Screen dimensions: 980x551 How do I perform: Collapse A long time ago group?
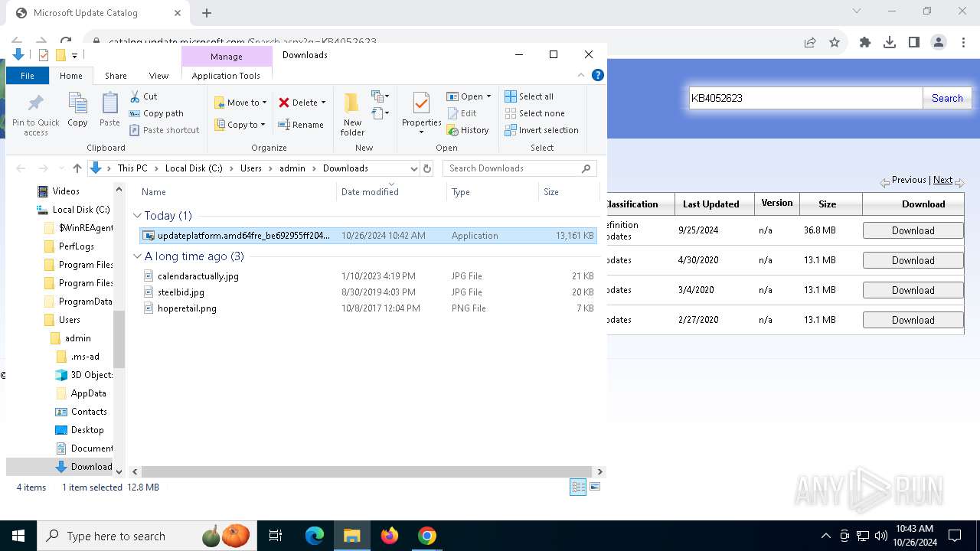pyautogui.click(x=138, y=256)
